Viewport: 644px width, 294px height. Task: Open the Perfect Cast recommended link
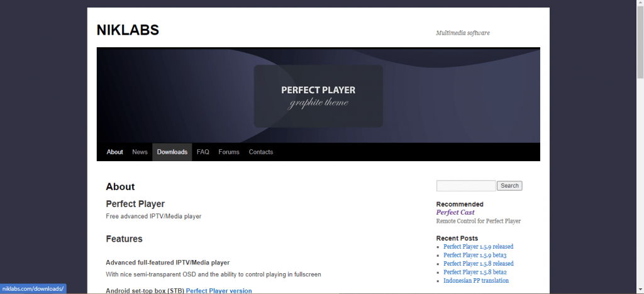click(x=455, y=213)
